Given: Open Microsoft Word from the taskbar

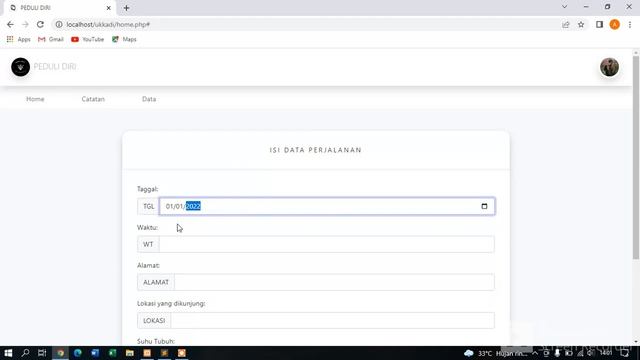Looking at the screenshot, I should pyautogui.click(x=95, y=353).
